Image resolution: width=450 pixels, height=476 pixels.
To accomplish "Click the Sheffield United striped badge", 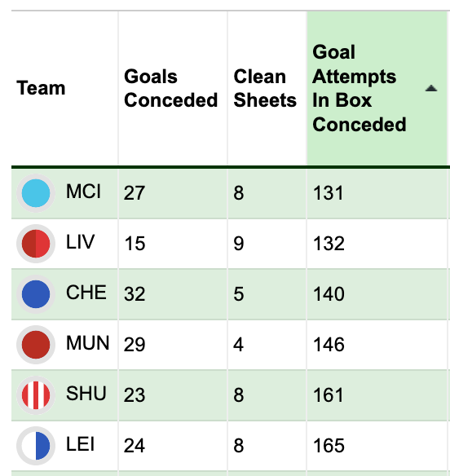I will pyautogui.click(x=36, y=395).
